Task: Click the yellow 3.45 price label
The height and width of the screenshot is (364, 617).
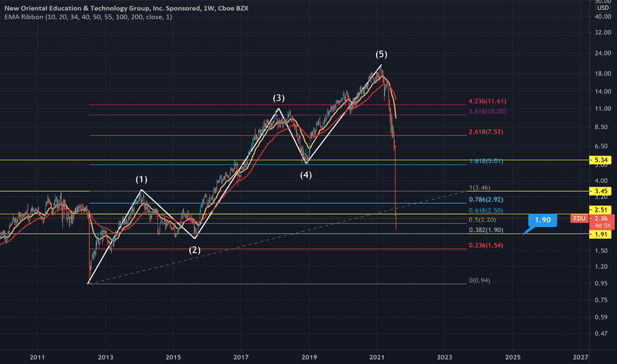Action: 600,191
